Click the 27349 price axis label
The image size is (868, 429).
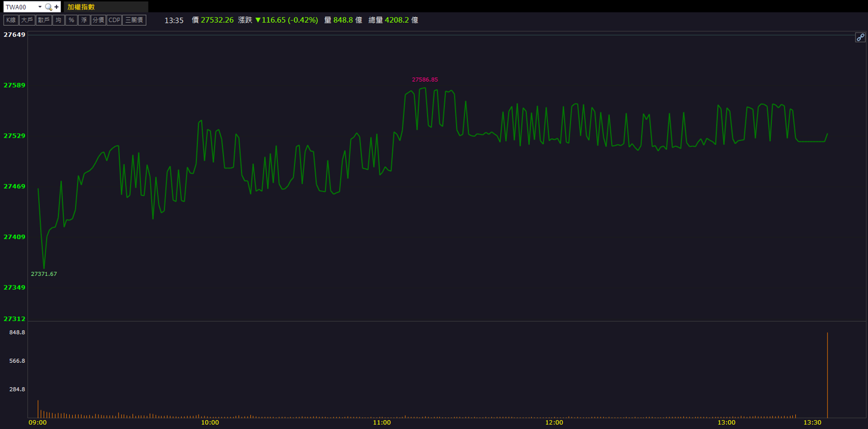14,288
